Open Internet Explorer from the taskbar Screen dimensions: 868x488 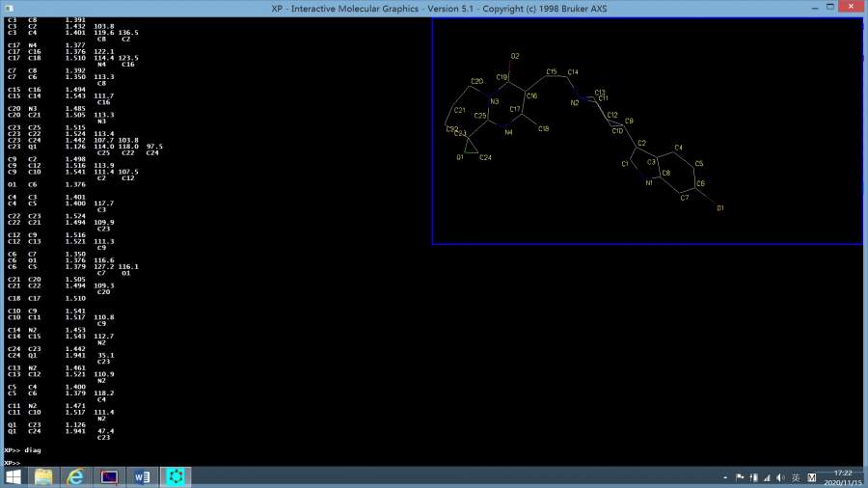[76, 476]
